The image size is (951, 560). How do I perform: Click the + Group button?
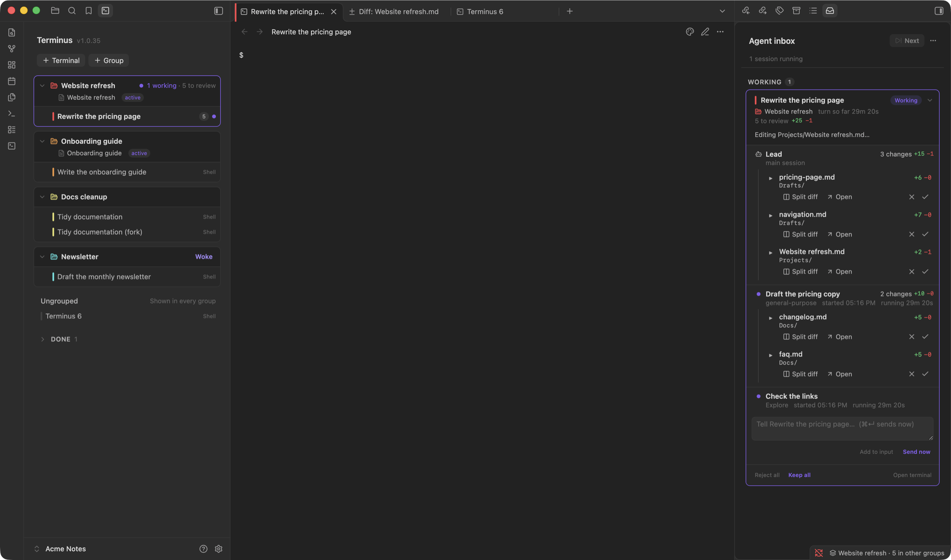(x=109, y=60)
